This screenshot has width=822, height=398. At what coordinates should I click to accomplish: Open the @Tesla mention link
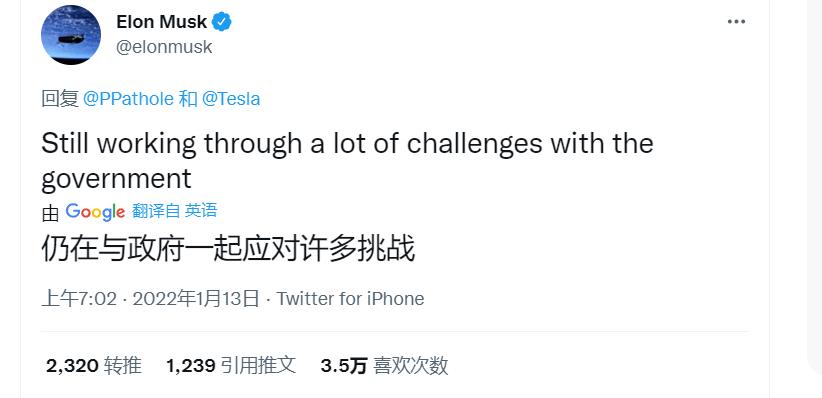pos(231,99)
